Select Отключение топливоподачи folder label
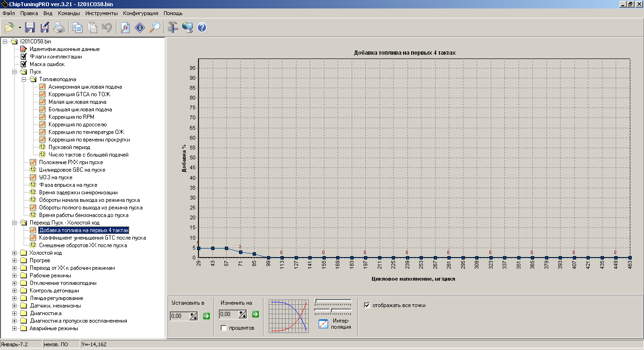The image size is (644, 350). point(63,283)
